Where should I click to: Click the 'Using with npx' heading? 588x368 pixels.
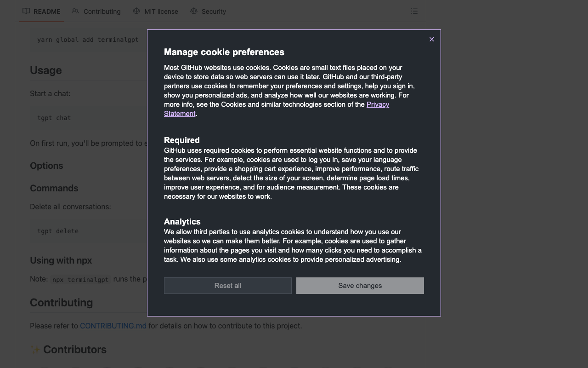click(61, 260)
